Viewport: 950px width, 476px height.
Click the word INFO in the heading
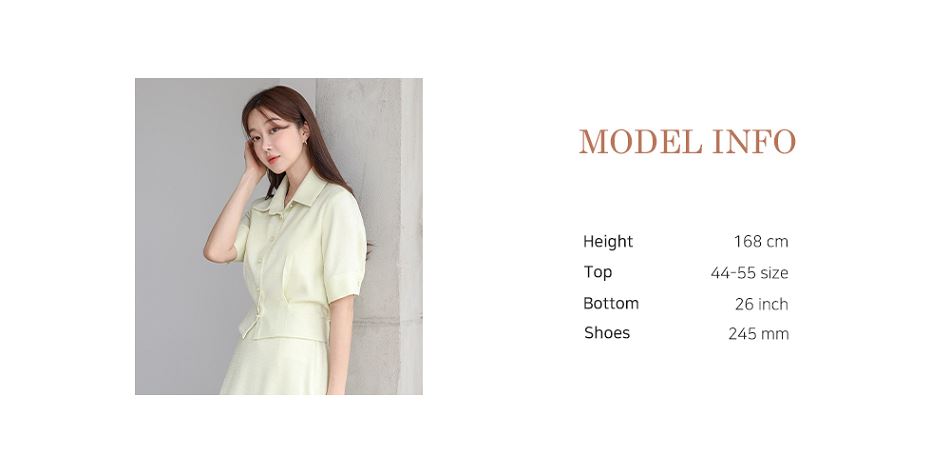pyautogui.click(x=754, y=141)
